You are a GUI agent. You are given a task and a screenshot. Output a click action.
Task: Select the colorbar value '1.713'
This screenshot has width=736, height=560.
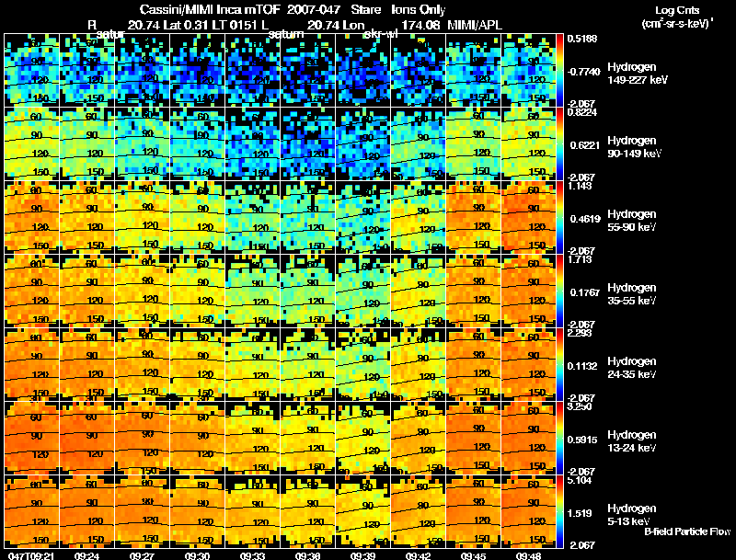pos(580,259)
